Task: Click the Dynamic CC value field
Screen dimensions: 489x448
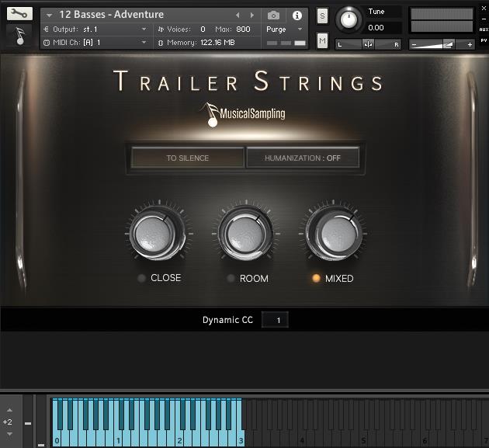Action: coord(275,320)
